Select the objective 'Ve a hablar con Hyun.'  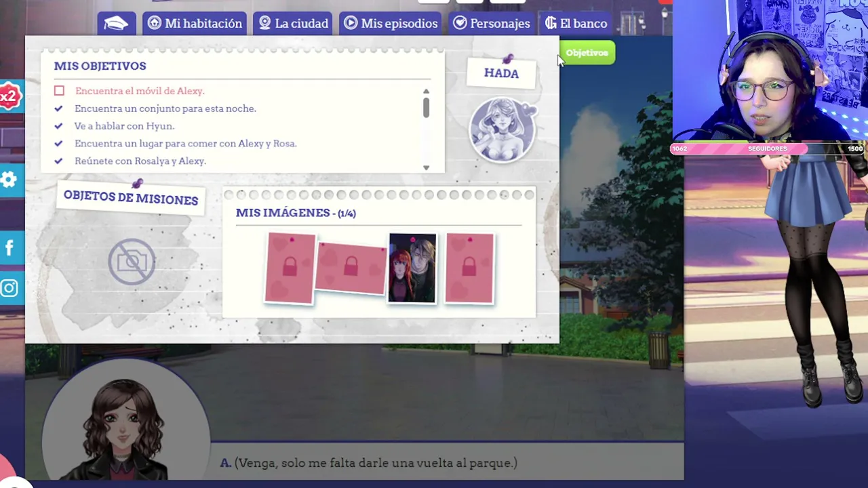click(125, 126)
